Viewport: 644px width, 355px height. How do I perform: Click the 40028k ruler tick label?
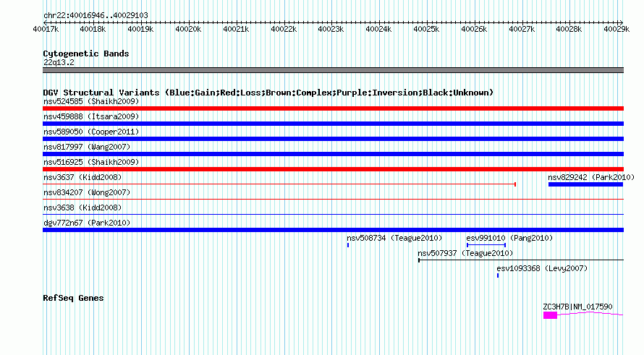point(569,29)
